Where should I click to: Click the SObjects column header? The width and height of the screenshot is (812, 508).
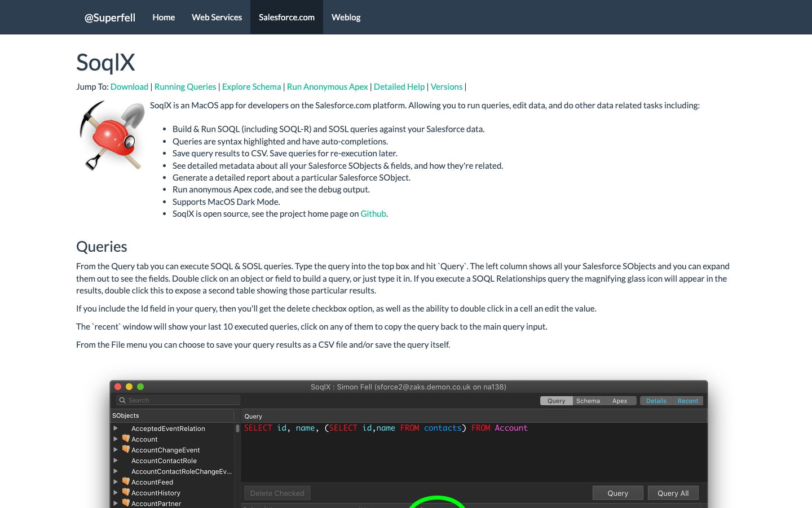click(173, 415)
